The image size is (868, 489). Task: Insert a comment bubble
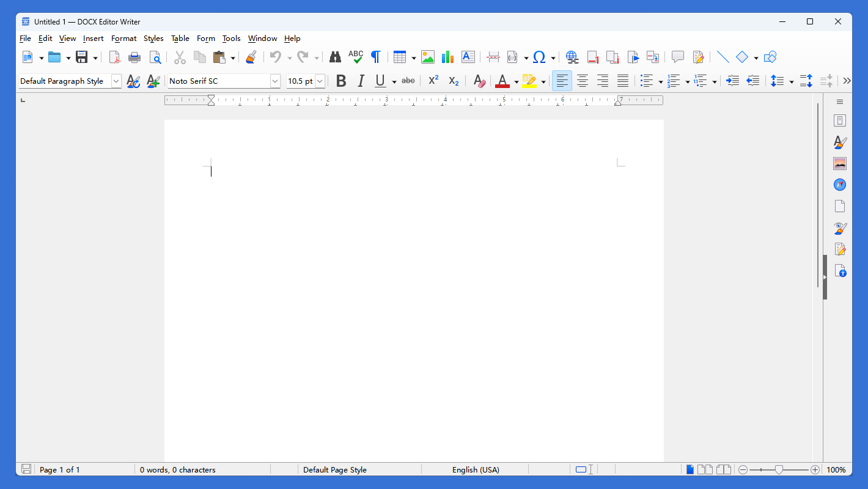coord(677,57)
